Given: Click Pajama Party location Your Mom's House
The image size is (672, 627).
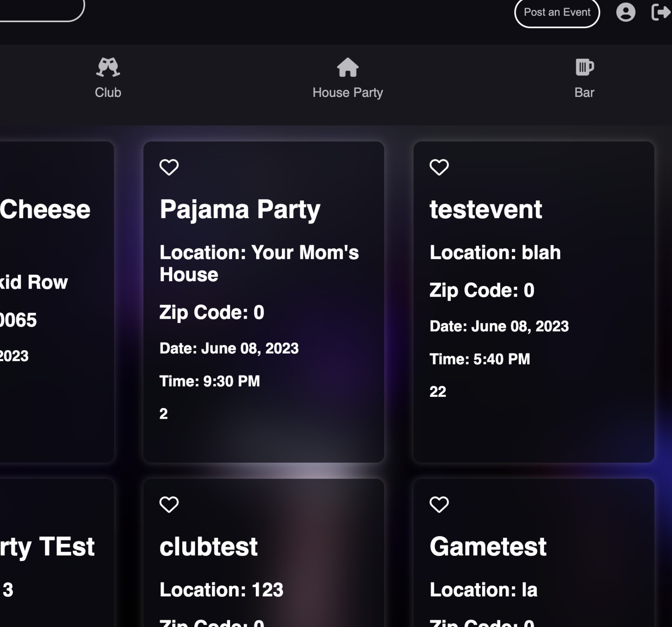Looking at the screenshot, I should 259,263.
